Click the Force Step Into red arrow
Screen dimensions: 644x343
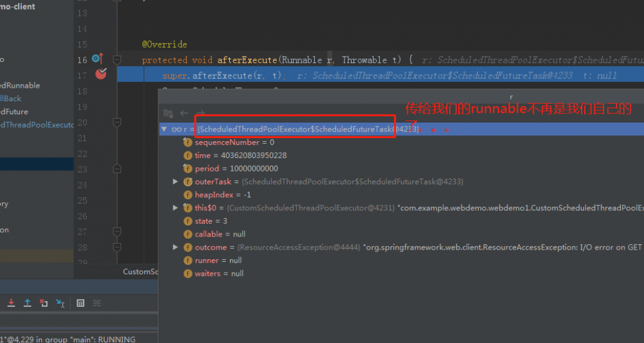11,303
